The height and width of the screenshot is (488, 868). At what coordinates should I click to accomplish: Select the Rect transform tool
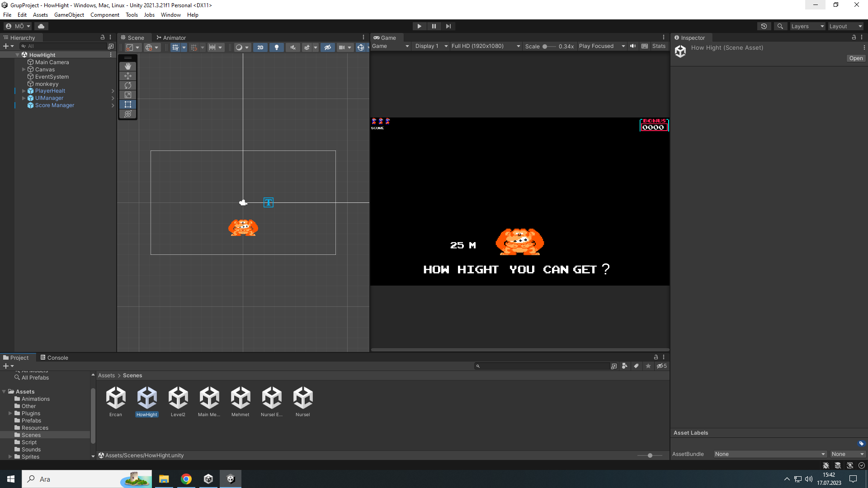(x=128, y=104)
